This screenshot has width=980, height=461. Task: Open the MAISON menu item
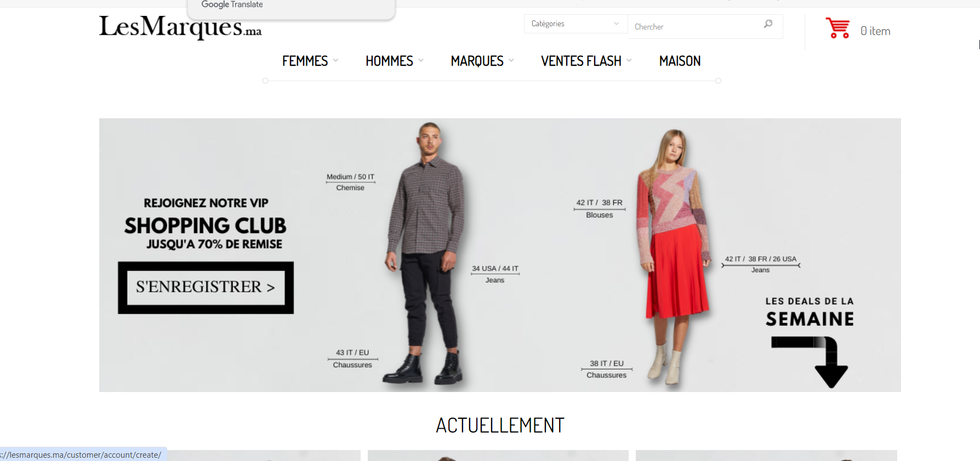click(680, 61)
